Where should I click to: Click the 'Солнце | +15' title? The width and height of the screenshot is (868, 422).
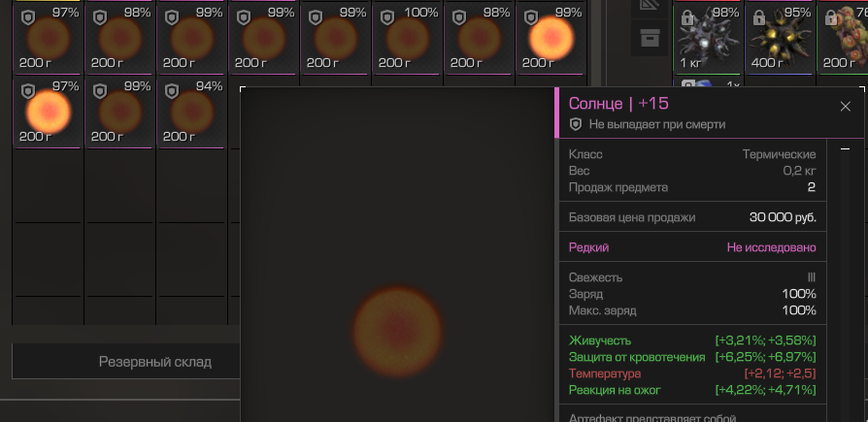click(618, 104)
